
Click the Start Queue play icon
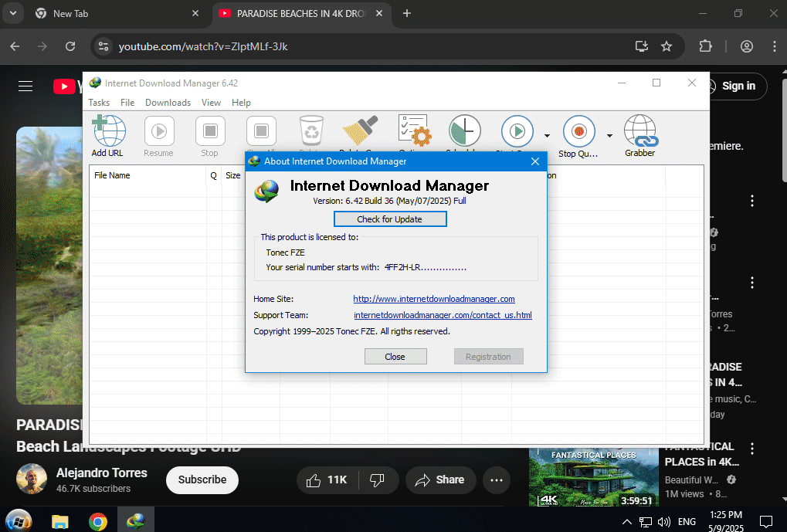tap(517, 131)
